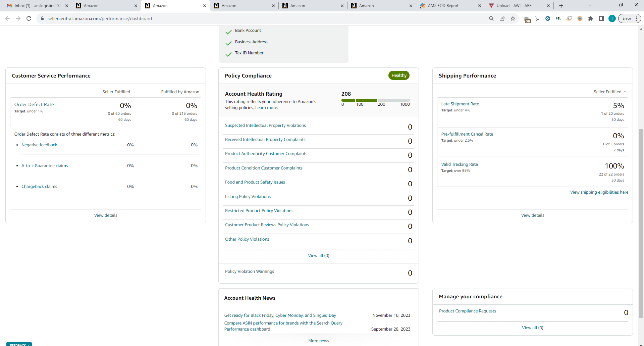Open Compare ASIN performance news article
The width and height of the screenshot is (644, 346).
coord(283,326)
